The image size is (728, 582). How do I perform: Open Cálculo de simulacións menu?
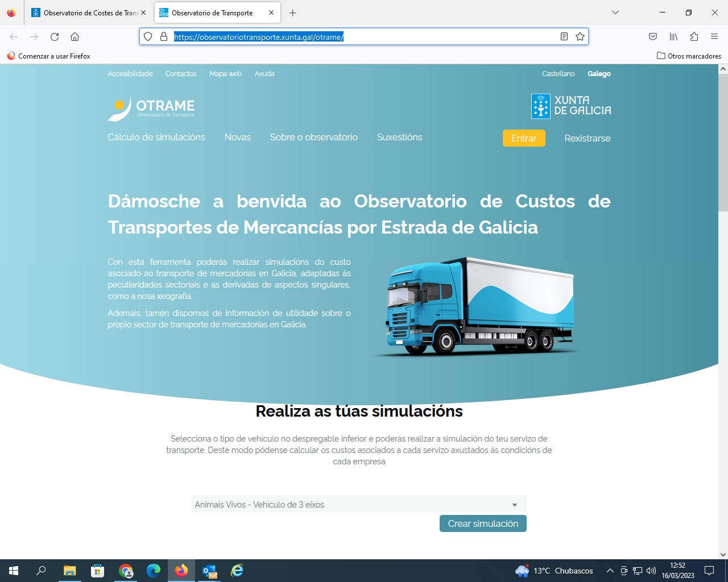click(156, 138)
